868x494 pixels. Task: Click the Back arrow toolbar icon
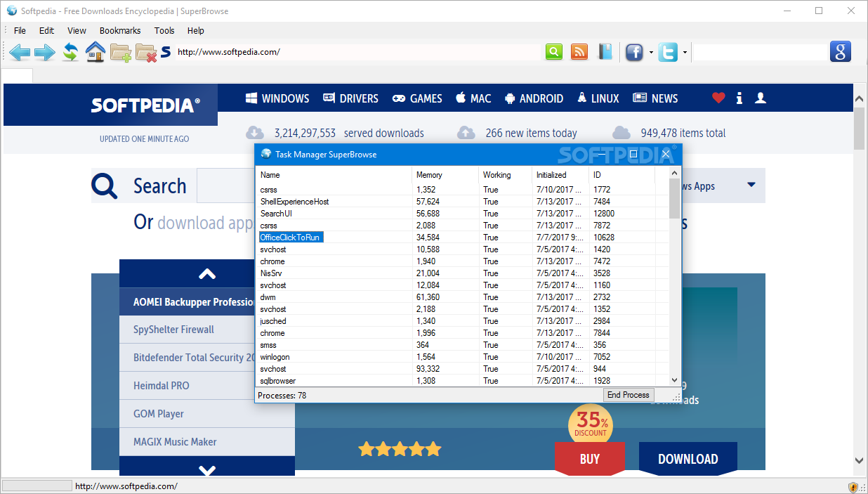[x=20, y=52]
